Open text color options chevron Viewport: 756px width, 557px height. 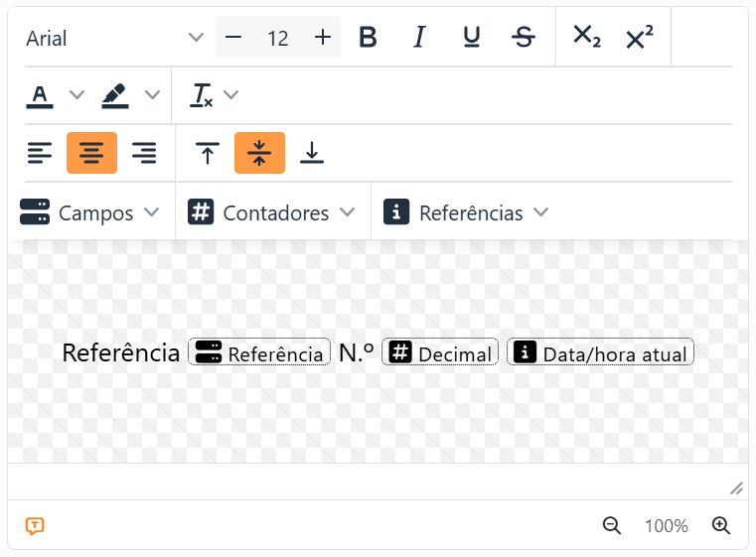(x=76, y=95)
